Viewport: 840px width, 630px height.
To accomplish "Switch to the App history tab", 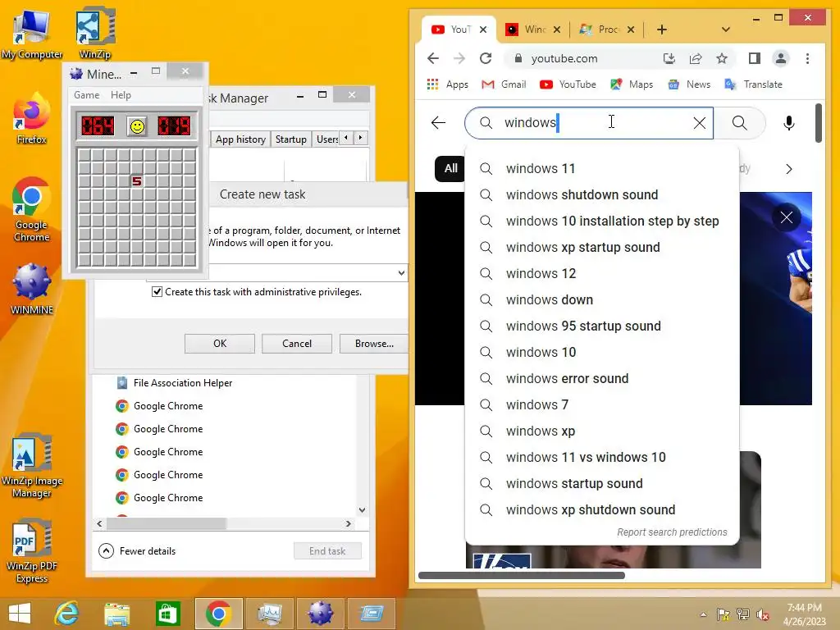I will click(x=240, y=139).
